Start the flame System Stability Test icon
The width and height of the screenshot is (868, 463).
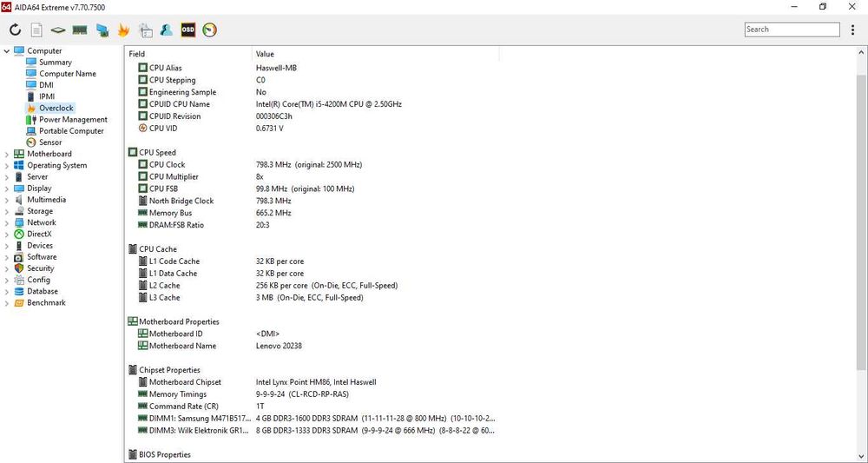tap(123, 30)
